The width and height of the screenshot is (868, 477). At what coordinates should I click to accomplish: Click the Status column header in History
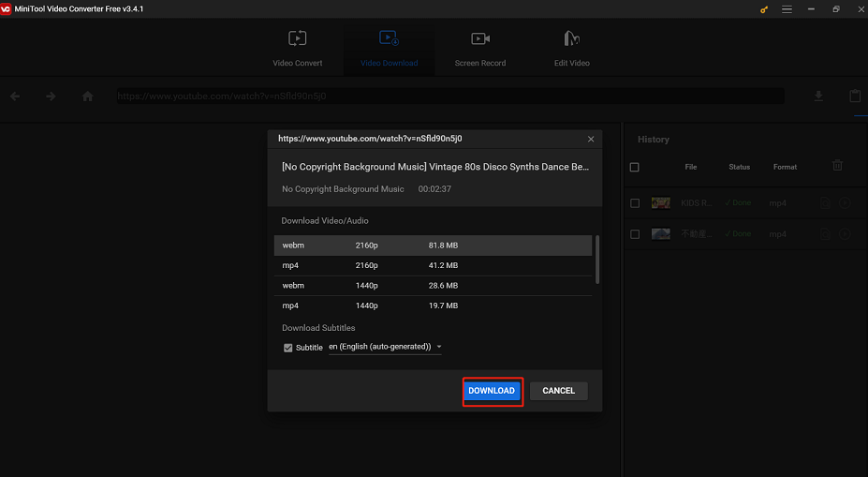point(739,167)
